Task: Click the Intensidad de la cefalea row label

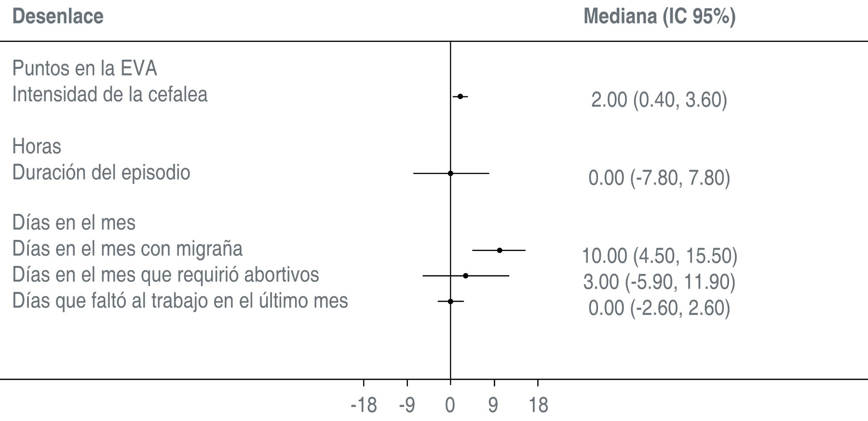Action: pos(110,94)
